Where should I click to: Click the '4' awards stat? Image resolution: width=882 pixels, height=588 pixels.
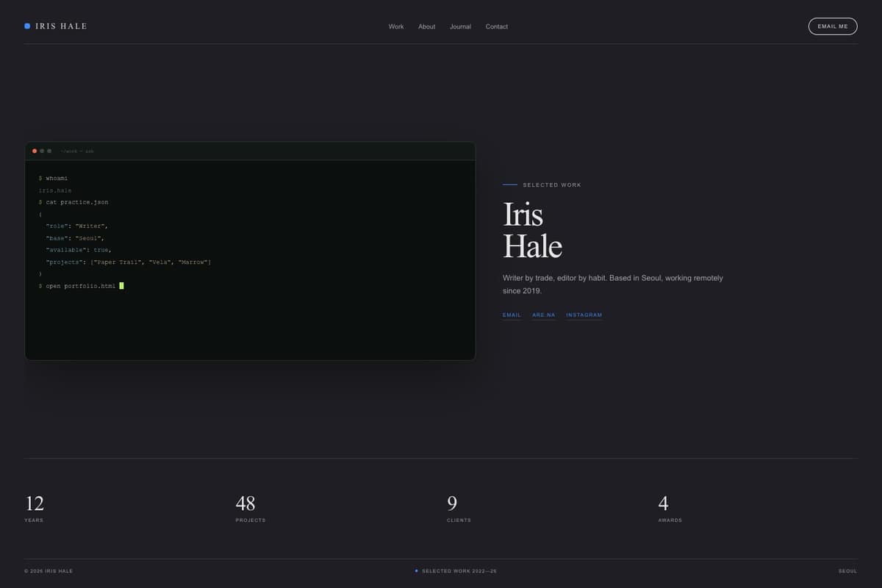tap(663, 503)
